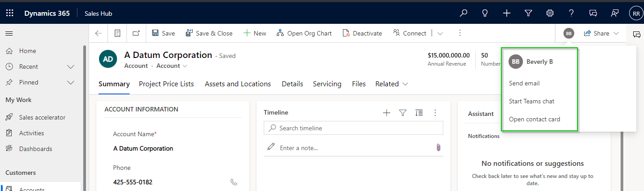Click the Share button

click(596, 33)
